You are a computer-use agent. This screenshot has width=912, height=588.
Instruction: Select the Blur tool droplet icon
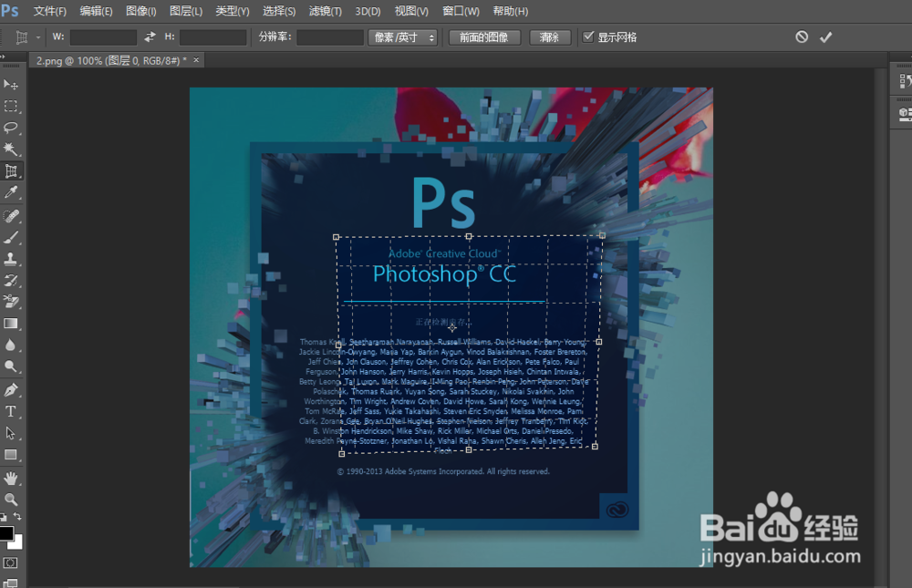[x=10, y=345]
